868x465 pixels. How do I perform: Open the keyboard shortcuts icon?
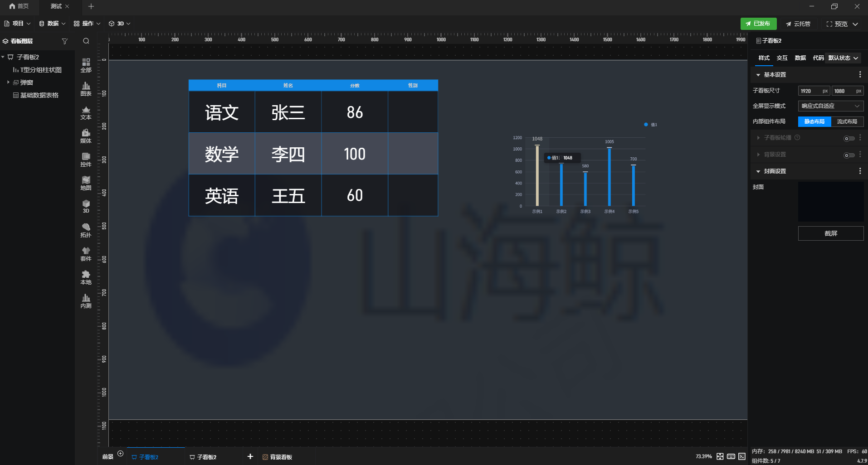click(x=731, y=456)
